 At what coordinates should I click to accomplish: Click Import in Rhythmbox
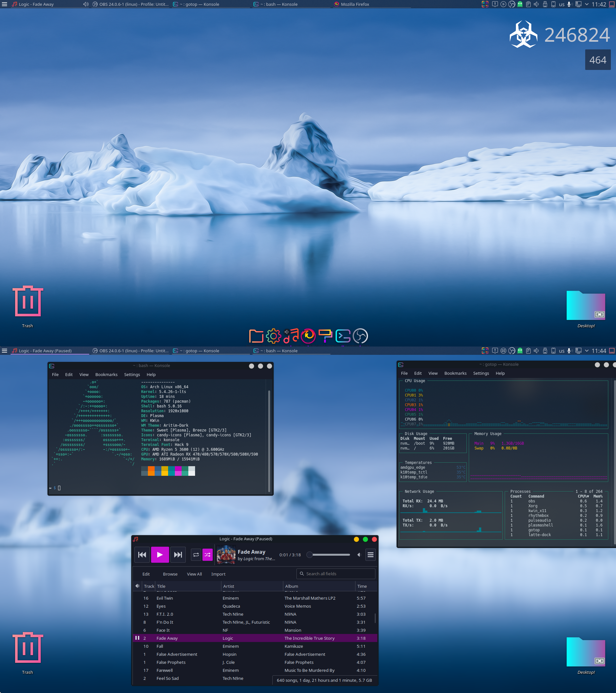pyautogui.click(x=218, y=574)
